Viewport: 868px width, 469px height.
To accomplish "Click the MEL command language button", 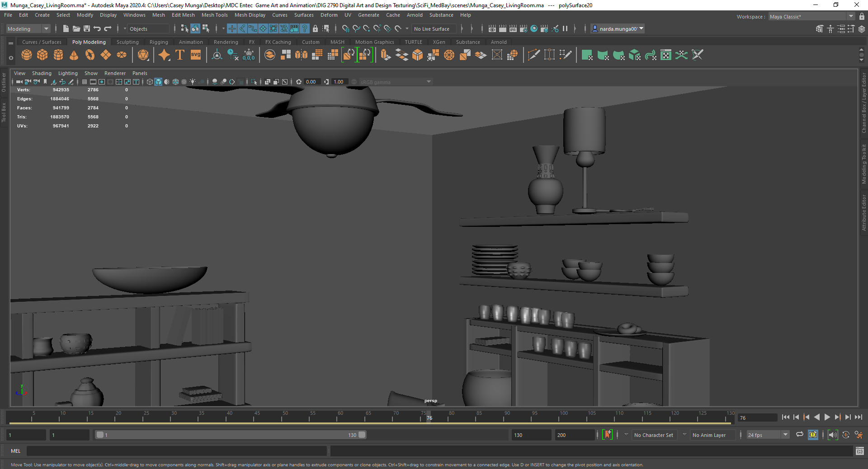I will click(x=16, y=451).
